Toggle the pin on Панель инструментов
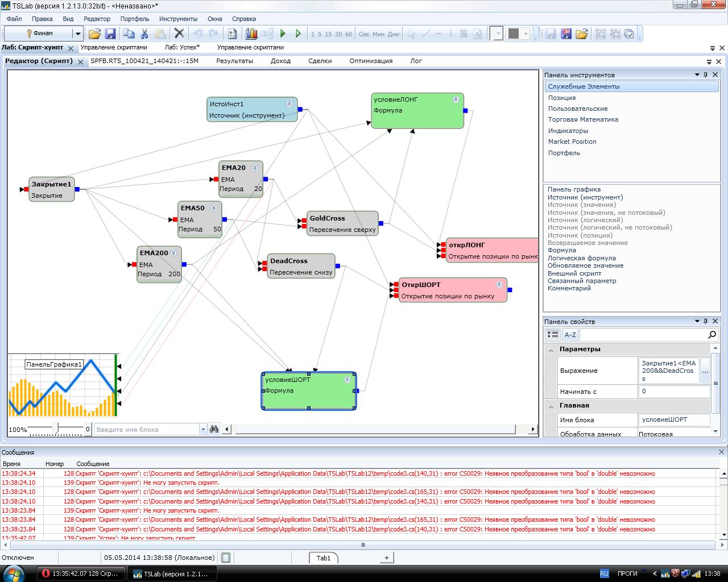 [x=706, y=75]
